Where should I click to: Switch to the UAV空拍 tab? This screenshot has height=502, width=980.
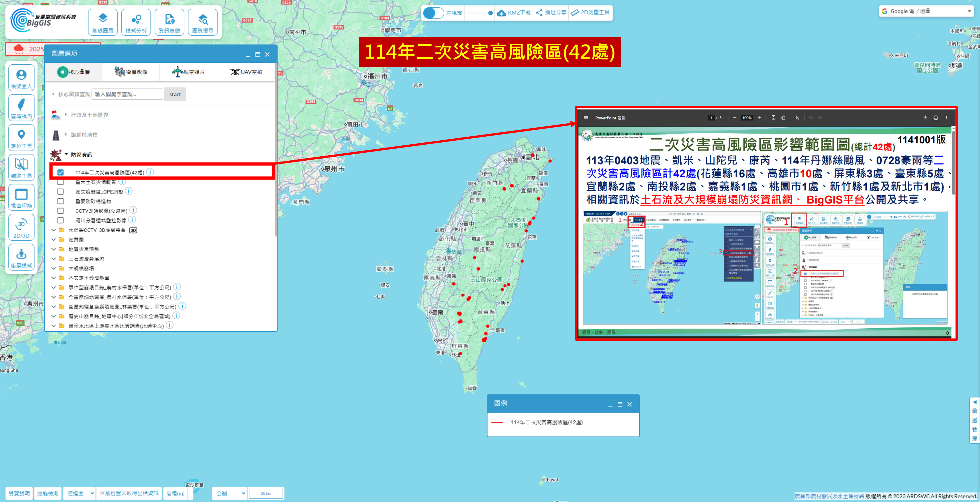click(246, 72)
